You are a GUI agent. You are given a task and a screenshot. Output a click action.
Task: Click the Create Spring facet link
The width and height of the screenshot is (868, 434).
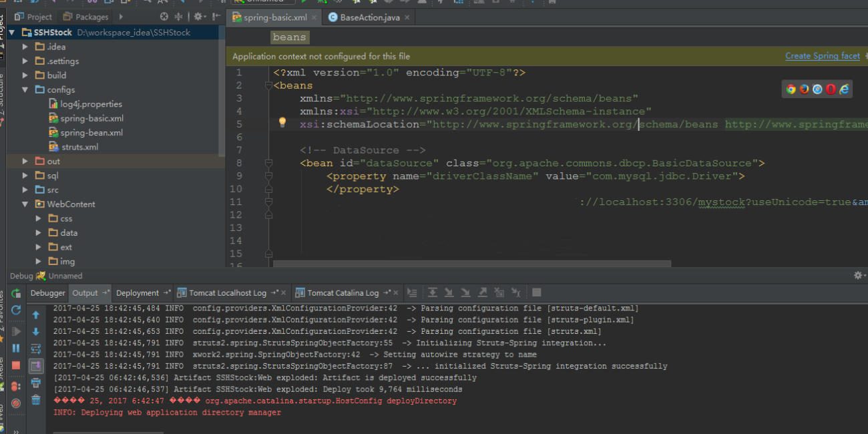click(x=822, y=56)
